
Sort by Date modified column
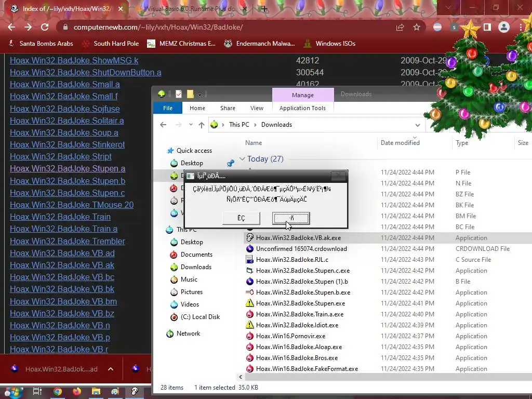tap(400, 143)
